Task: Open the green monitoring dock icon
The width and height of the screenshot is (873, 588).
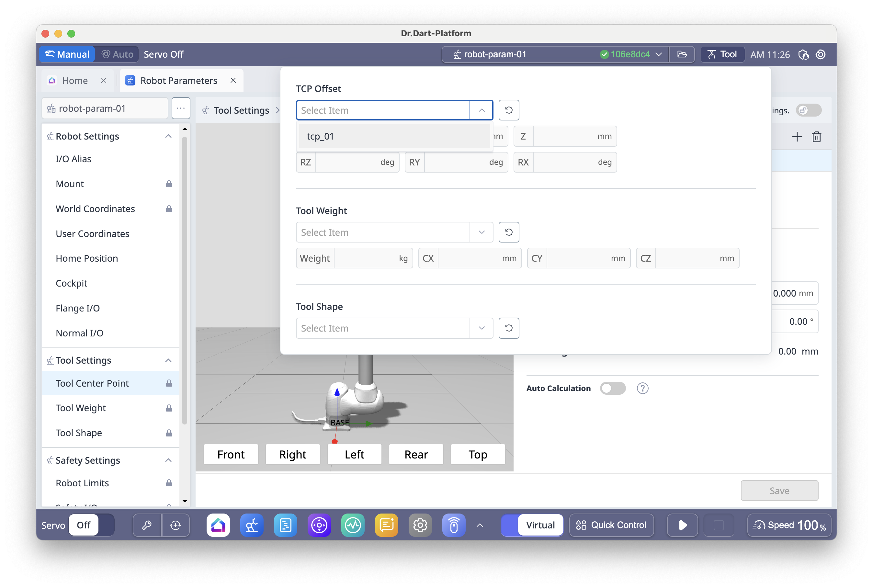Action: [x=353, y=525]
